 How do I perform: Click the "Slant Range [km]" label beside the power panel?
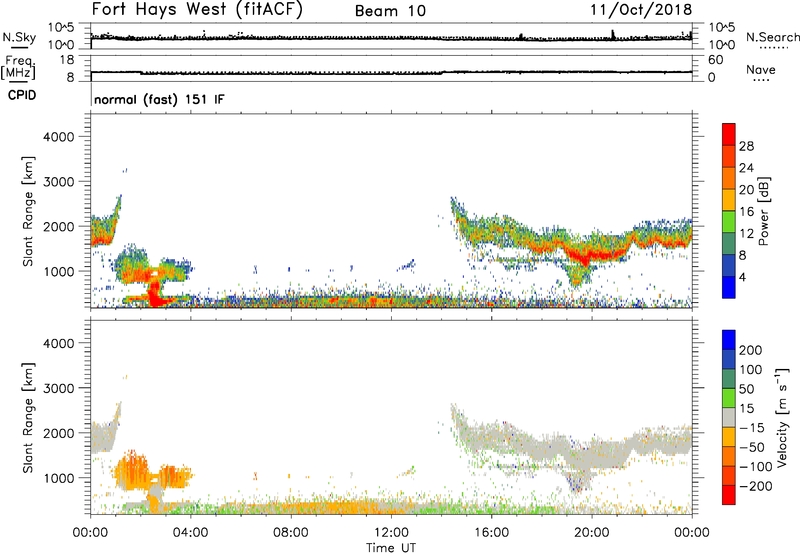[28, 211]
